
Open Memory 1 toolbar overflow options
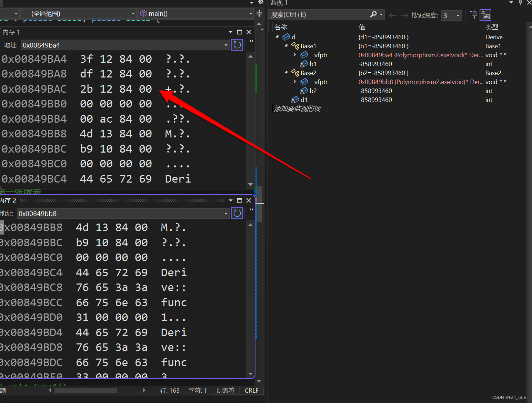[x=252, y=41]
